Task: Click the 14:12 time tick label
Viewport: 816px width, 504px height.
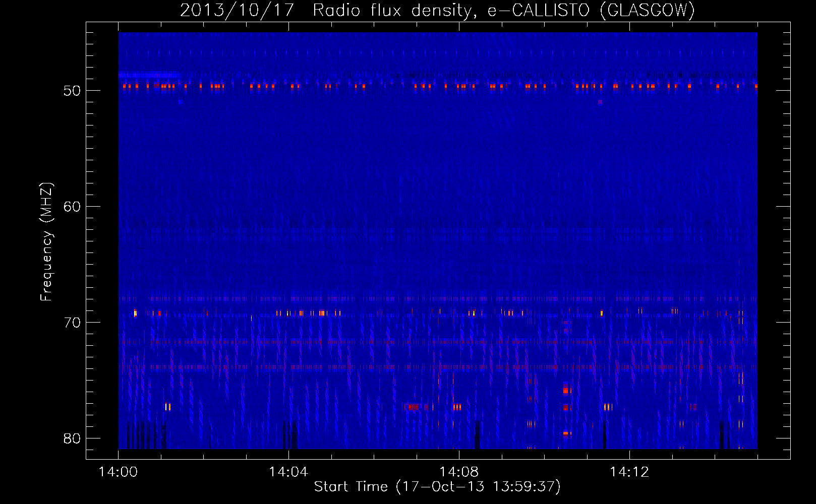Action: tap(629, 472)
